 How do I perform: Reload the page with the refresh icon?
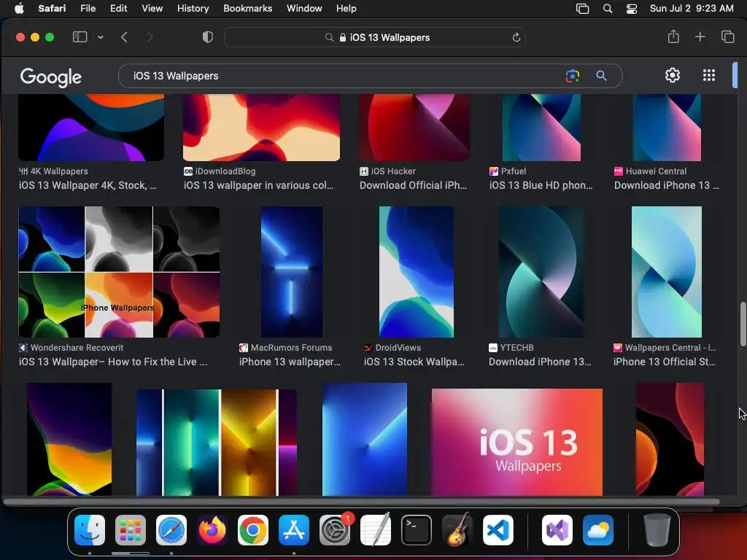click(x=516, y=37)
